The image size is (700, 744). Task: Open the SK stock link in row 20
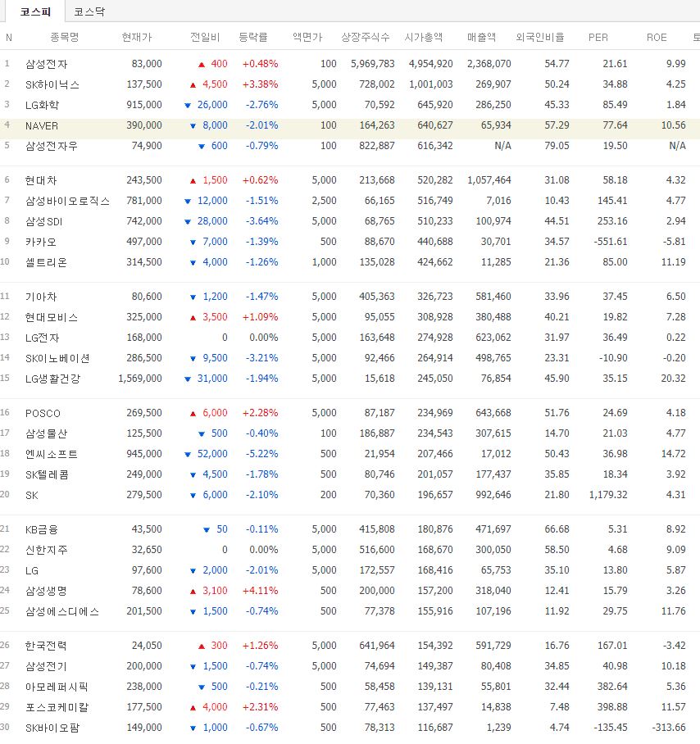click(32, 496)
